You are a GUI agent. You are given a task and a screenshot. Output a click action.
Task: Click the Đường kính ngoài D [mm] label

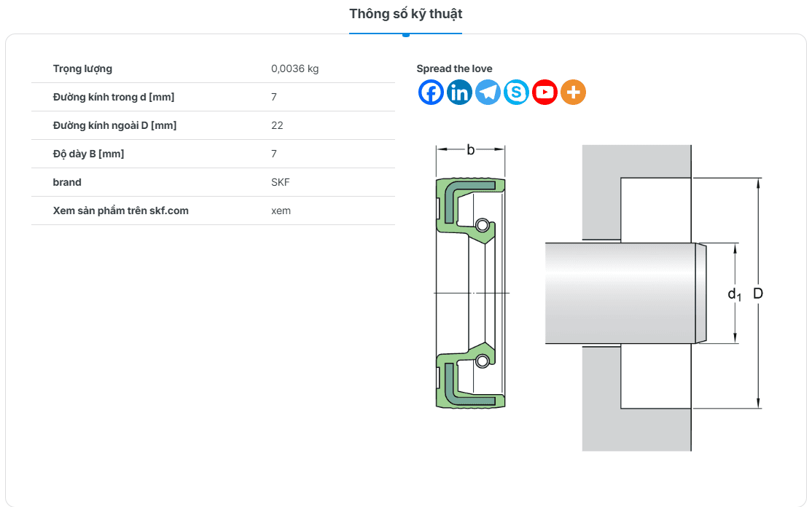(x=114, y=125)
